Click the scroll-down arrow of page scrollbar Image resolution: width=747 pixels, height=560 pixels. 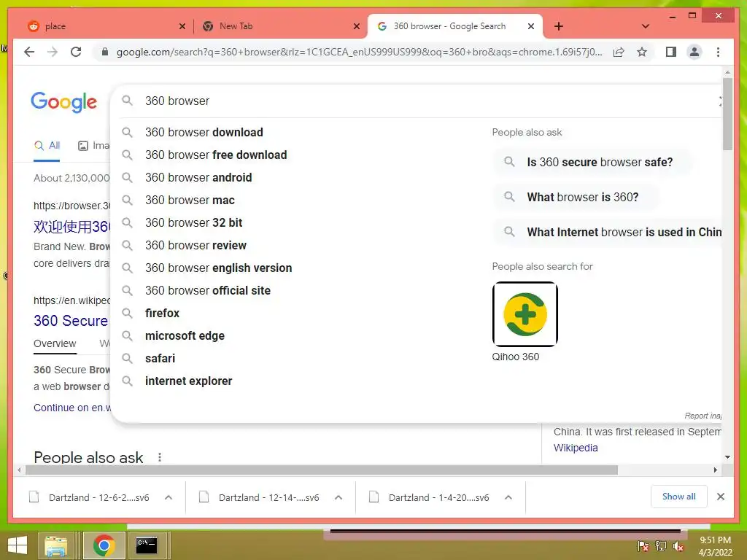pyautogui.click(x=727, y=457)
